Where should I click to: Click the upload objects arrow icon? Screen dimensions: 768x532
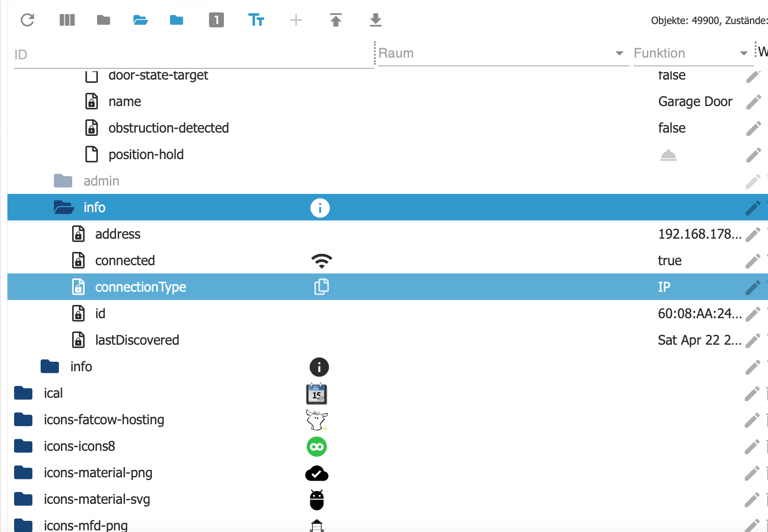pos(336,20)
